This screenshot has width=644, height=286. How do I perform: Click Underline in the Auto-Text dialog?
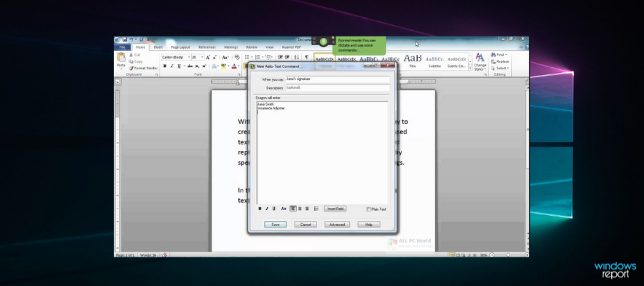[274, 209]
